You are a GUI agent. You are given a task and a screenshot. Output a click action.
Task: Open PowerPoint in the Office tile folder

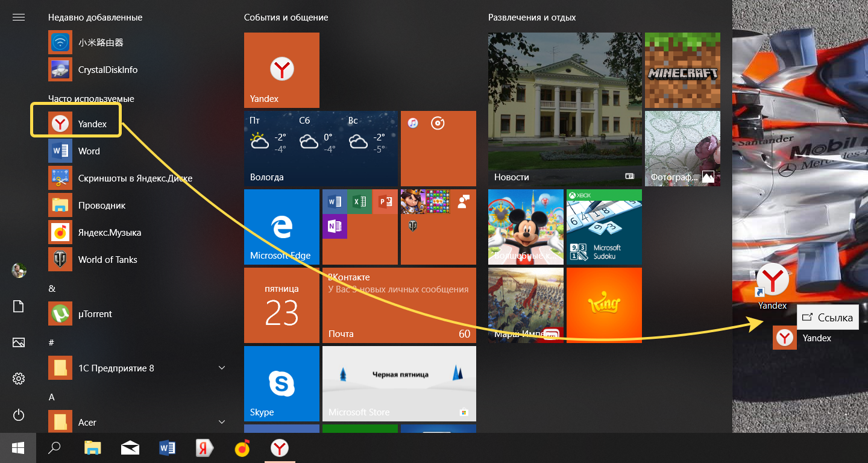[385, 202]
